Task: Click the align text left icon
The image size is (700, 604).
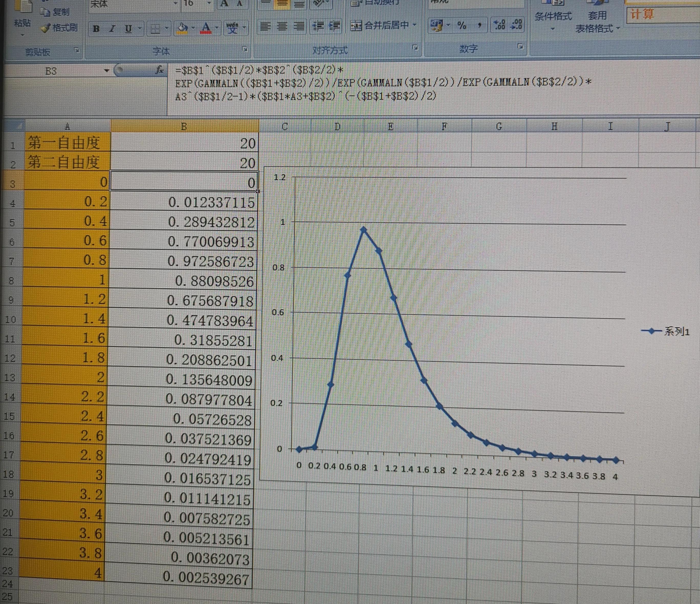Action: click(x=266, y=26)
